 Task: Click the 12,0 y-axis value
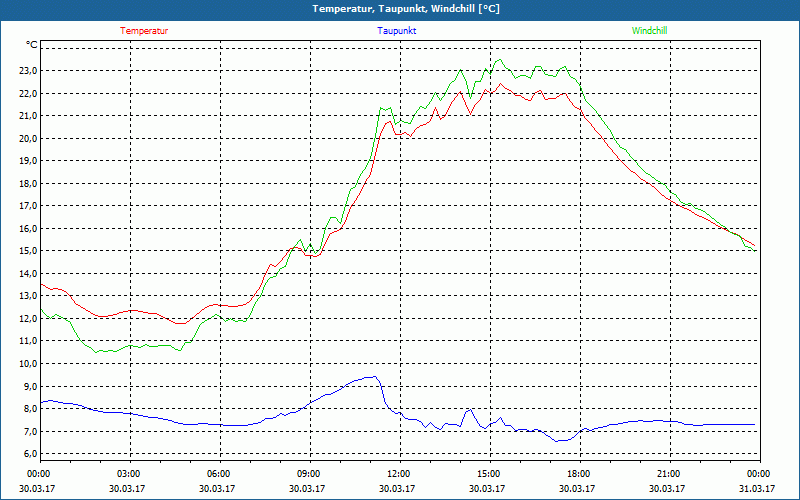pyautogui.click(x=28, y=318)
